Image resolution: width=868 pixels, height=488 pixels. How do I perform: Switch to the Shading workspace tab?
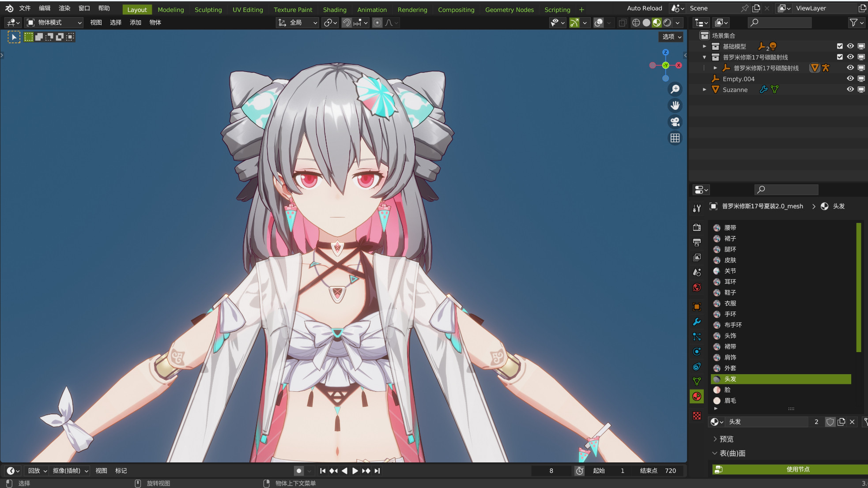click(x=334, y=10)
